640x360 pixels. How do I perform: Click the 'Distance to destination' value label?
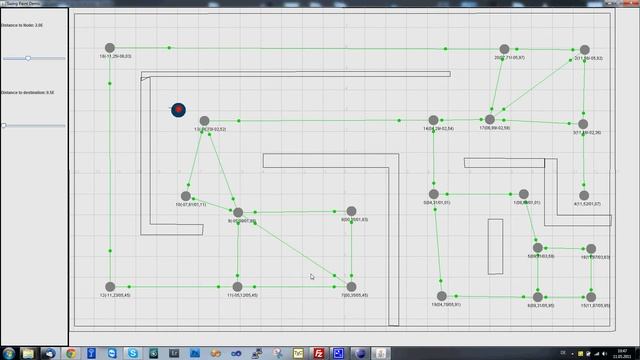click(27, 93)
